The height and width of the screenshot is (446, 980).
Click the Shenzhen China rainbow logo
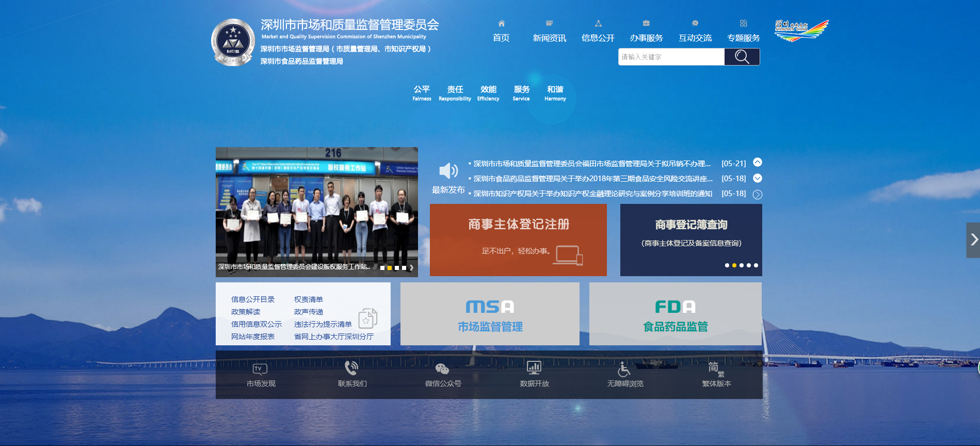click(801, 30)
